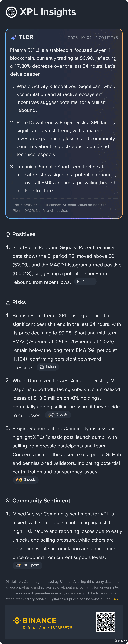The height and width of the screenshot is (644, 128).
Task: Open the 10+ posts community chip
Action: (27, 565)
